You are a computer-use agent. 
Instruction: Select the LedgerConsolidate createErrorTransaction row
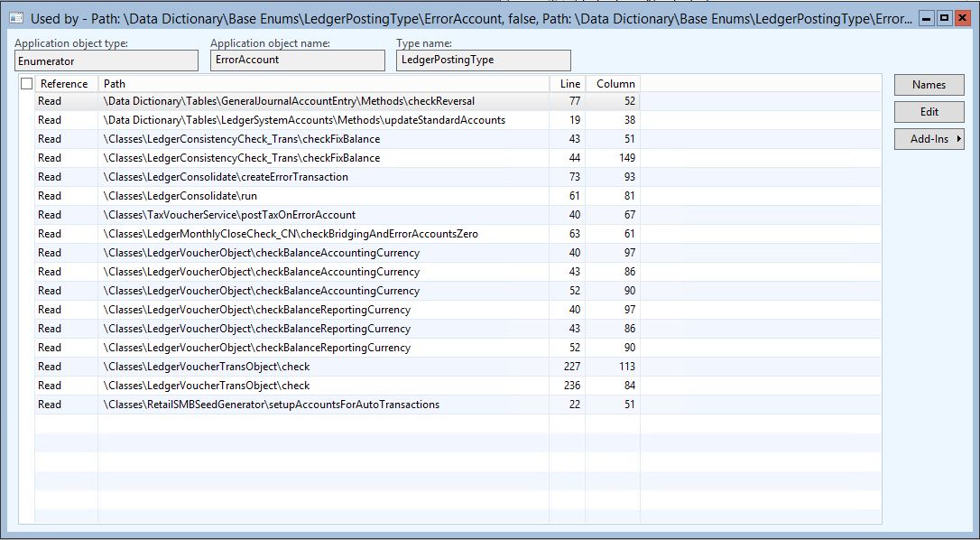click(x=226, y=177)
